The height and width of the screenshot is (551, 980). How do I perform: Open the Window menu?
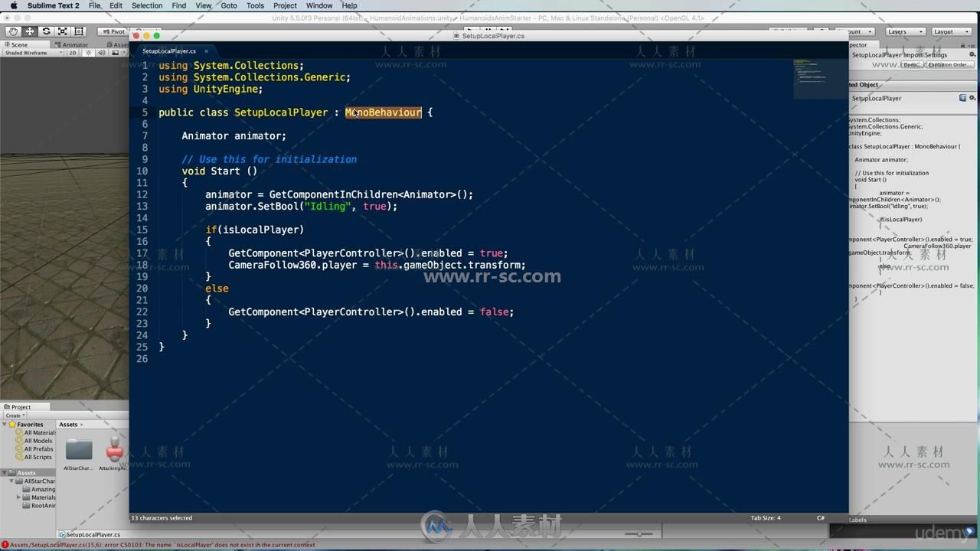point(319,5)
